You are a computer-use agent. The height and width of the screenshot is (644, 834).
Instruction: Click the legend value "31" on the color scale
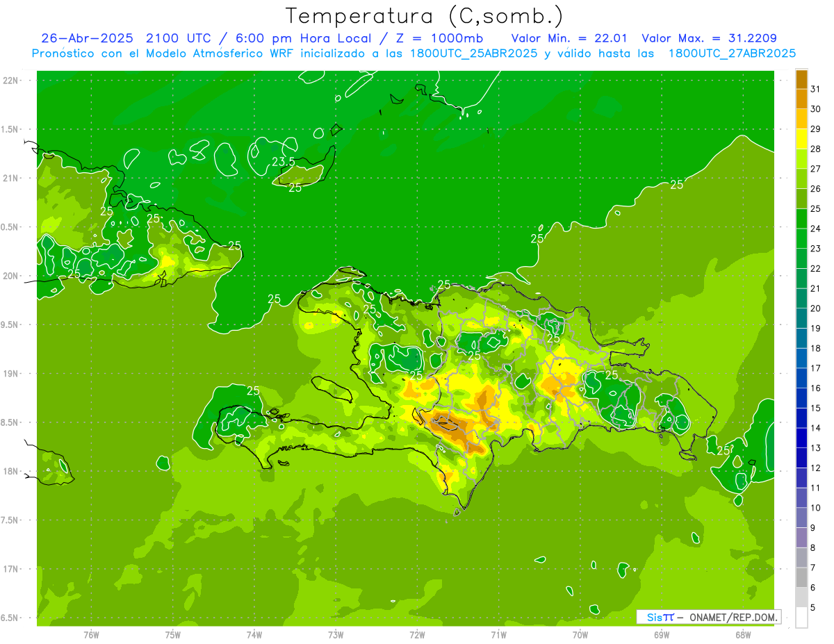pyautogui.click(x=816, y=89)
